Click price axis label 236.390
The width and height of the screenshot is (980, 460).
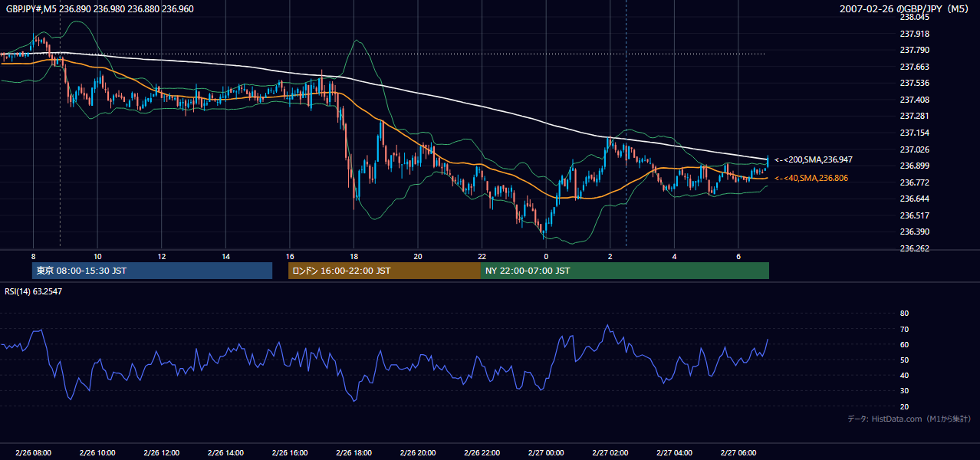[914, 232]
